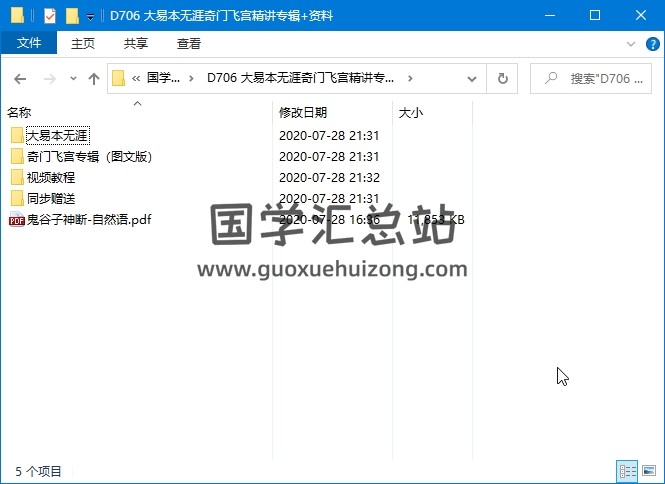Click the folder icon of 奇门飞宫专辑
The width and height of the screenshot is (665, 484).
pyautogui.click(x=17, y=157)
